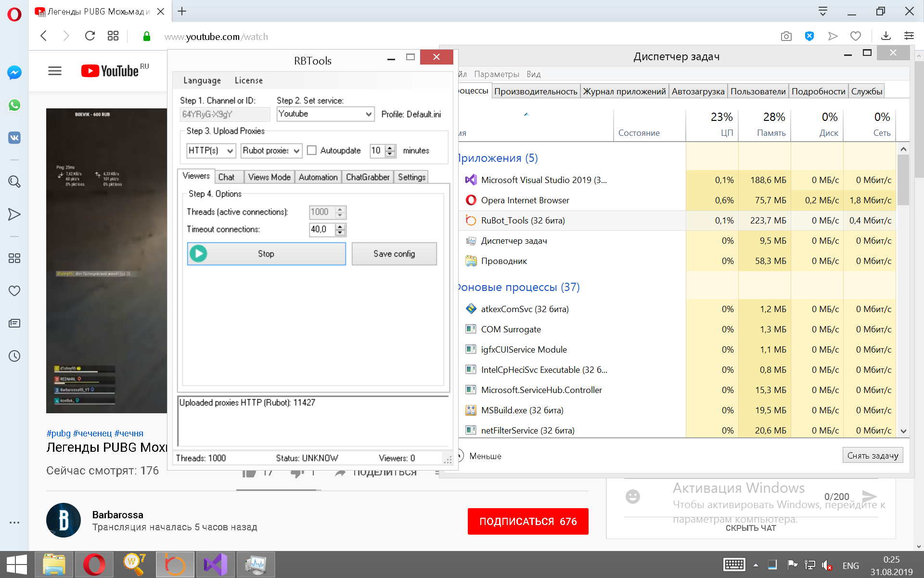
Task: Reload the current YouTube page
Action: 90,36
